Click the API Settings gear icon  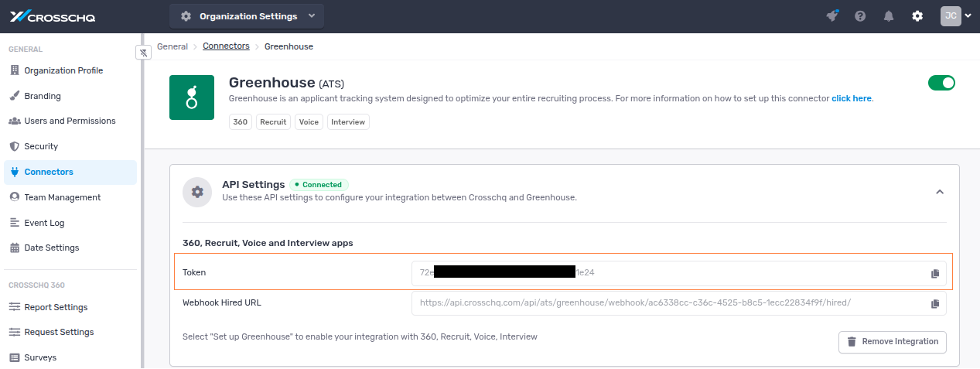click(197, 192)
